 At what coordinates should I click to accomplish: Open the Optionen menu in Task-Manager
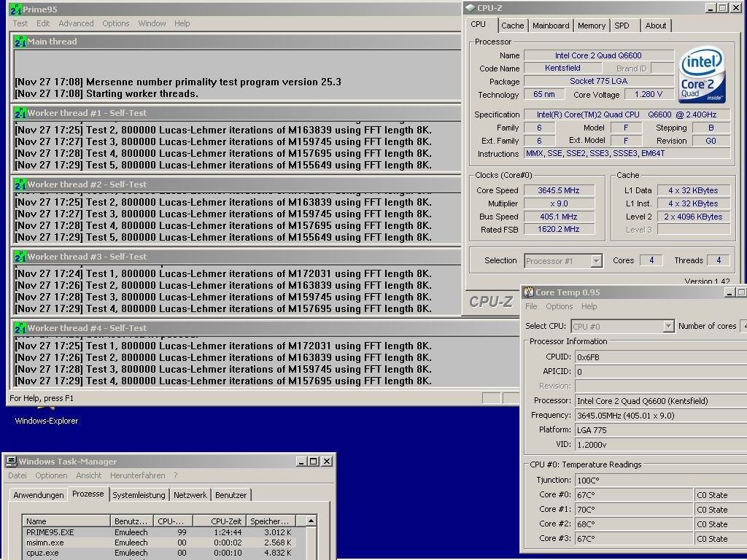pos(51,475)
